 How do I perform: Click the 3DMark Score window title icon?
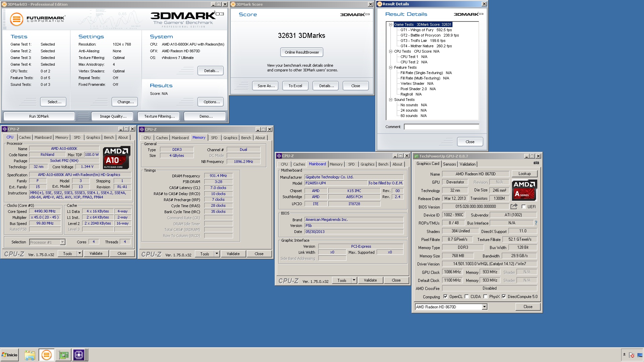click(x=233, y=4)
